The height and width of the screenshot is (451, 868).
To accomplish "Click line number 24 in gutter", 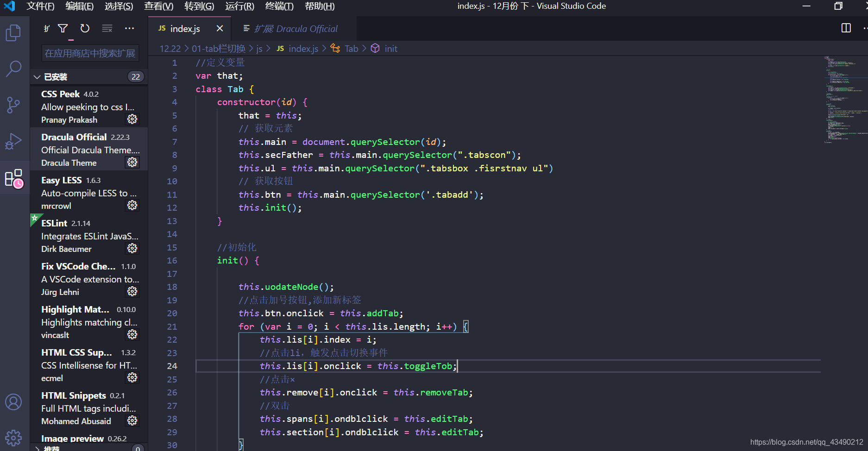I will coord(172,366).
